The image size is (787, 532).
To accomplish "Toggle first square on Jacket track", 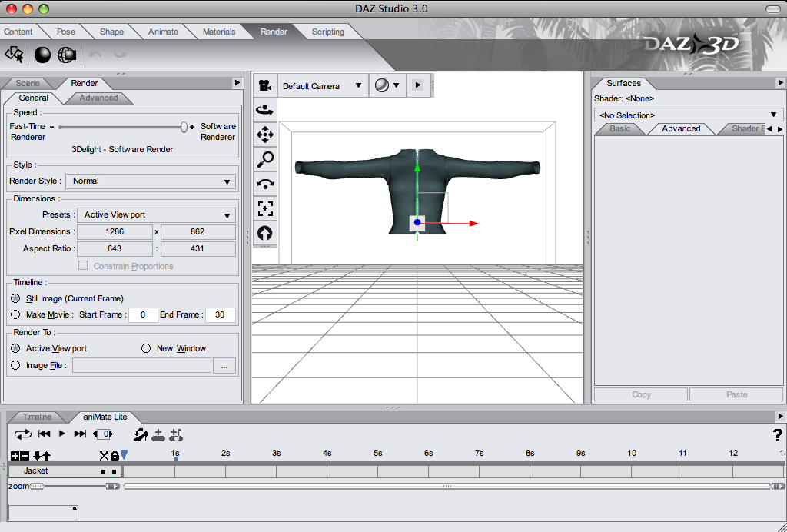I will click(103, 471).
